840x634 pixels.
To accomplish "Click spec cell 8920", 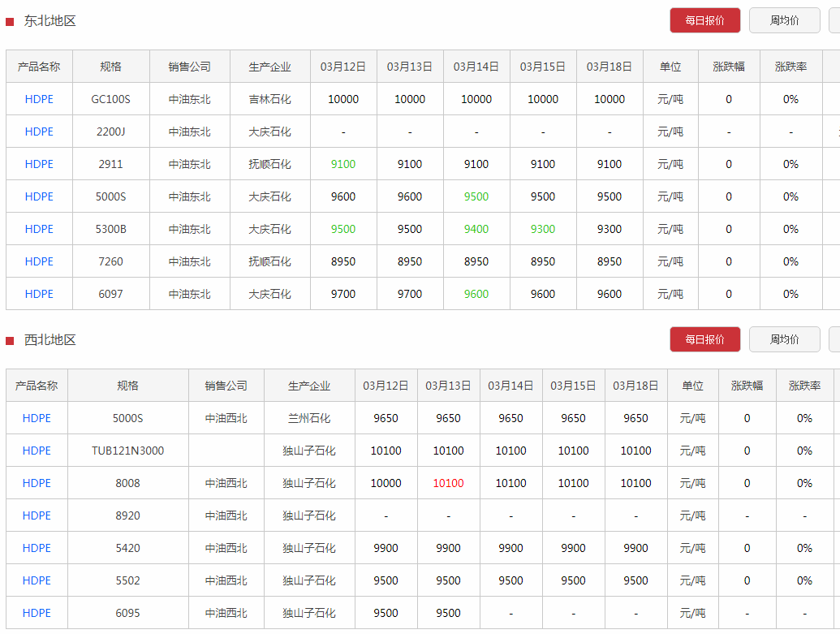I will 128,515.
